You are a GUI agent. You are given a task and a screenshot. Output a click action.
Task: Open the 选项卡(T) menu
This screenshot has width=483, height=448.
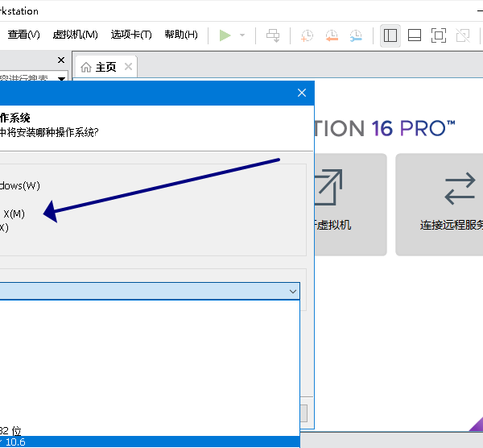131,35
